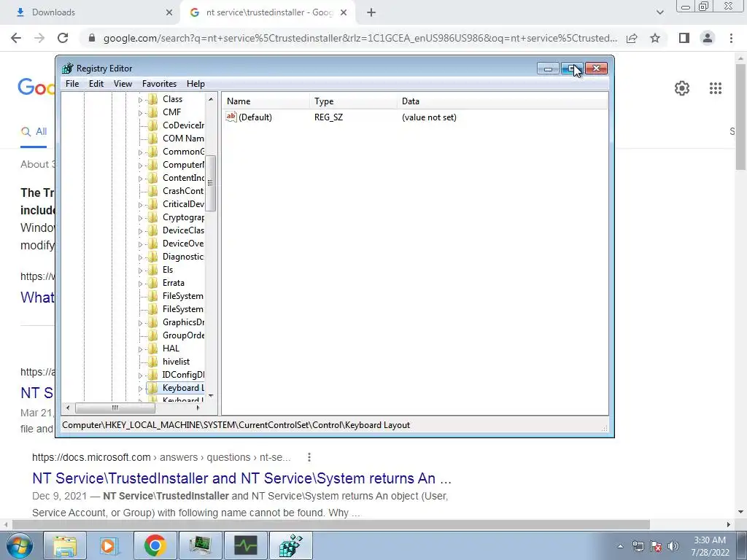Expand the CMF registry key
747x560 pixels.
140,113
